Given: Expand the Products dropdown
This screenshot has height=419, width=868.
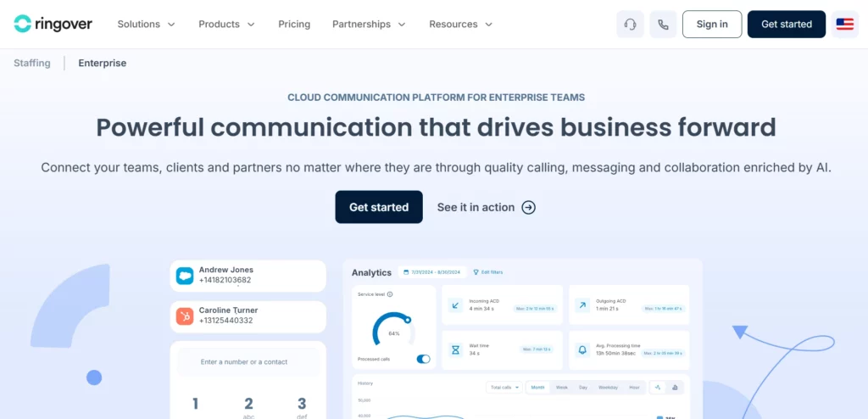Looking at the screenshot, I should 227,25.
